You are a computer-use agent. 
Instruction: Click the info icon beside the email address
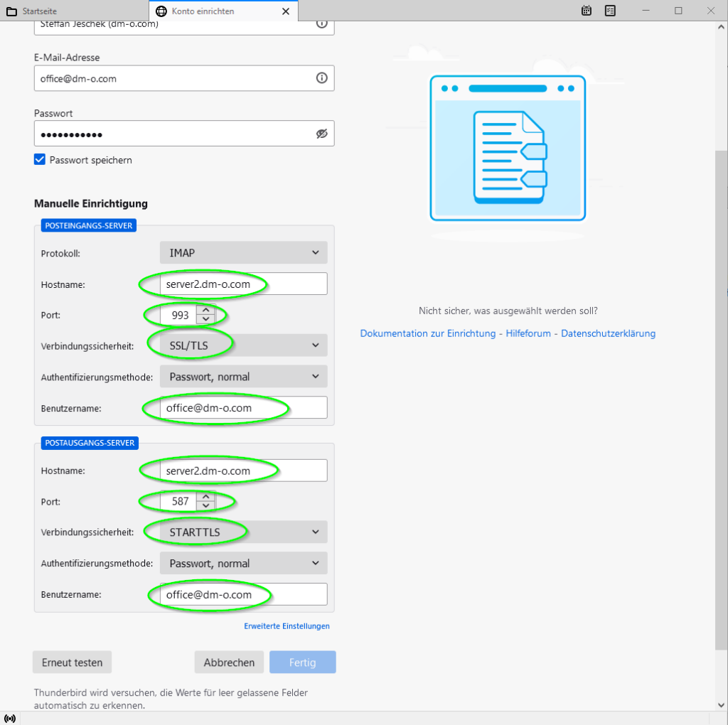tap(321, 78)
